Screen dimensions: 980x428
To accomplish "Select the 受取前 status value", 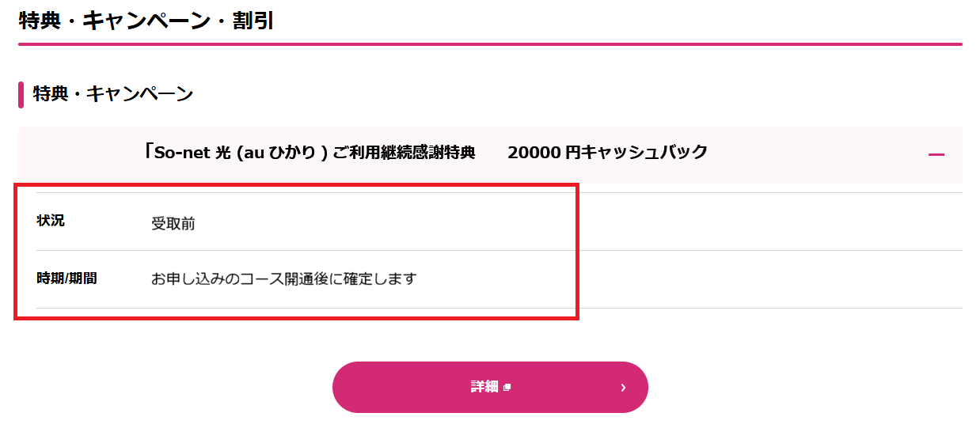I will click(x=173, y=224).
